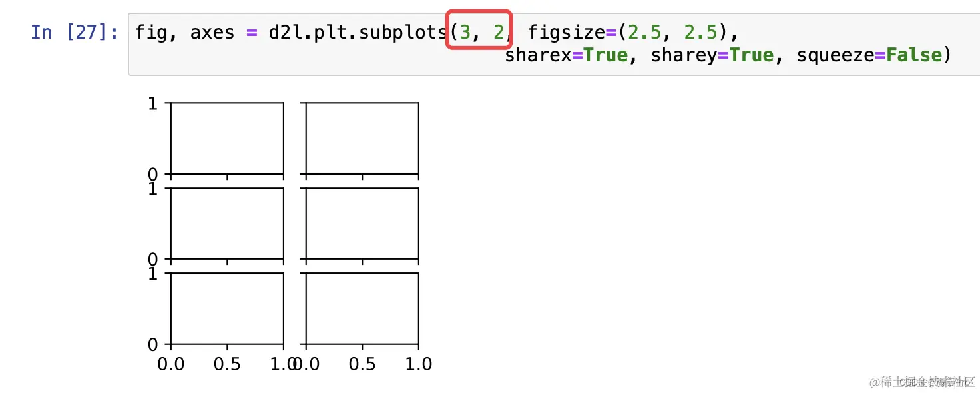Click the bottom-right subplot in the figure

362,309
